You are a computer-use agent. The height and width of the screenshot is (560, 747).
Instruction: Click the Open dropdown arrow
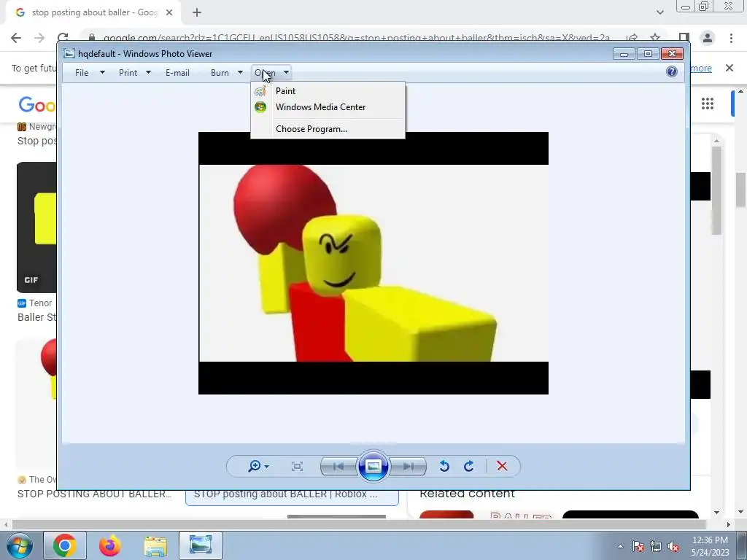tap(286, 72)
